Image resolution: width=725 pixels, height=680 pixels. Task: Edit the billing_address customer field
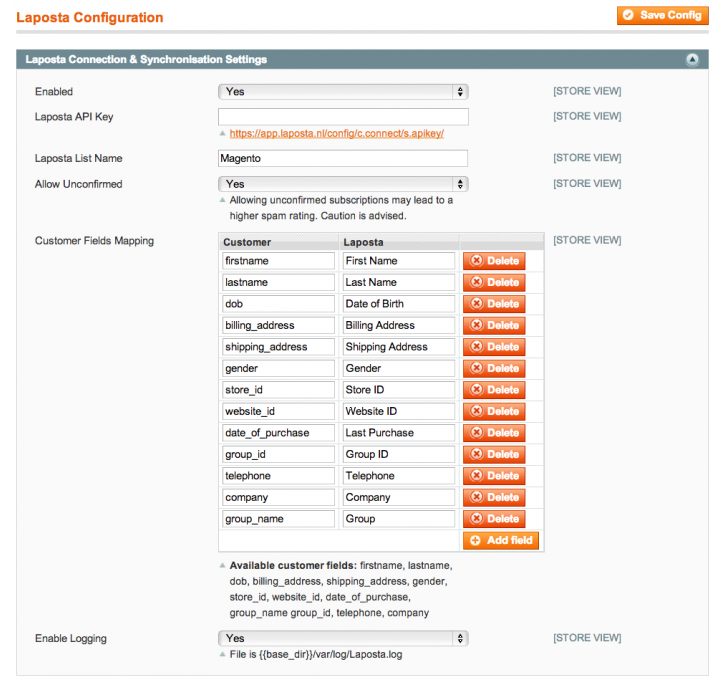click(x=278, y=325)
